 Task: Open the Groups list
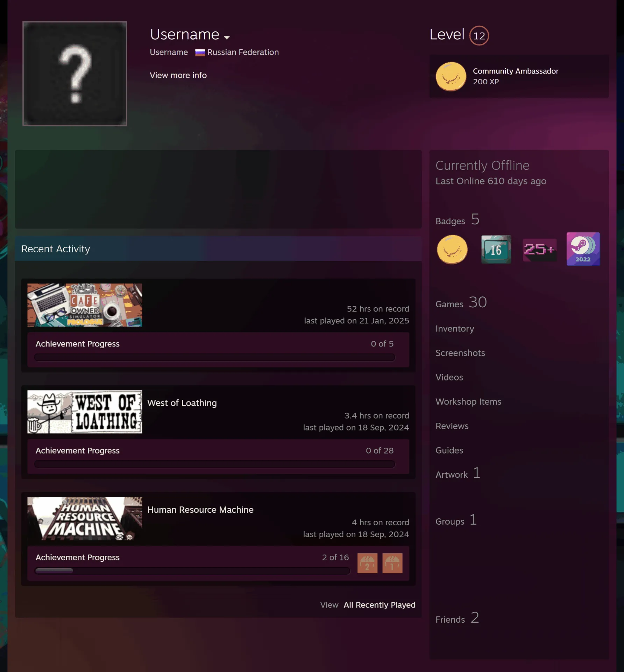456,520
